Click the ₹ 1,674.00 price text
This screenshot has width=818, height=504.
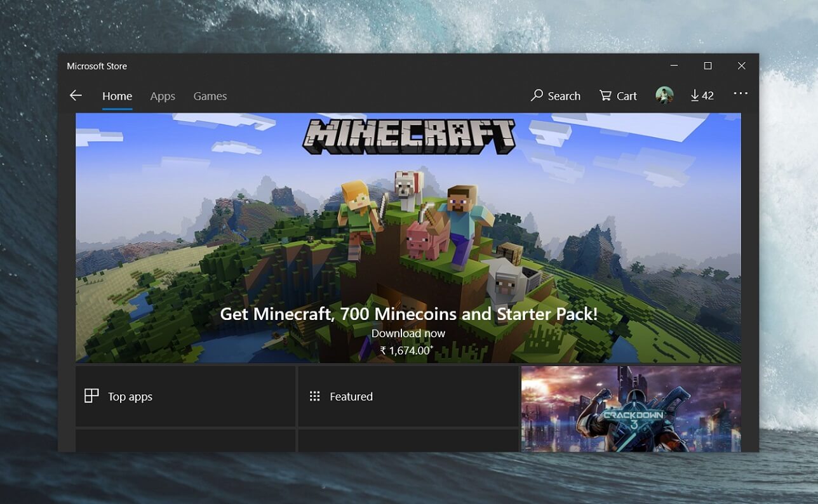click(x=407, y=350)
